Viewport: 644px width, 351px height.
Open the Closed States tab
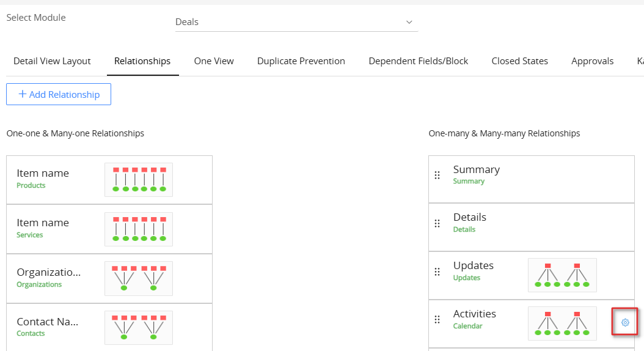click(519, 61)
